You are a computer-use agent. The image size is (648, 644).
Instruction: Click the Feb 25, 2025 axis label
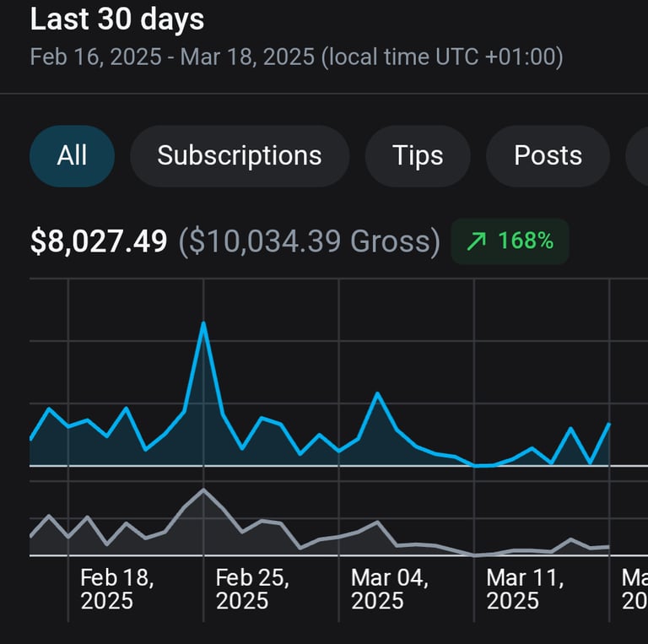coord(253,589)
